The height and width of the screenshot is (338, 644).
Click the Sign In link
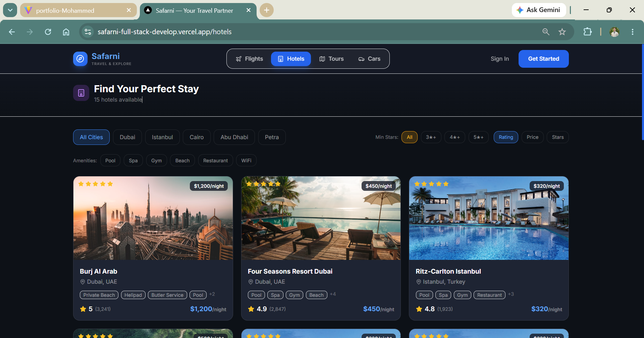pos(500,59)
